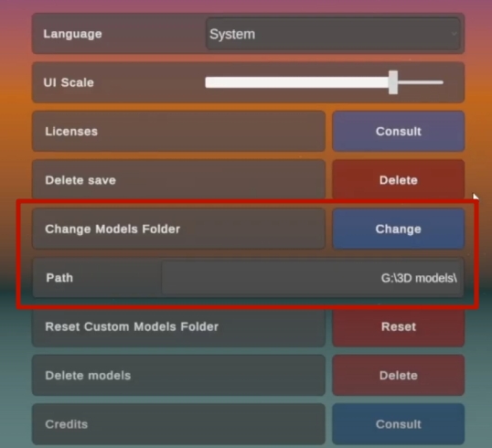The height and width of the screenshot is (448, 492).
Task: Select the Credits row label
Action: [67, 424]
